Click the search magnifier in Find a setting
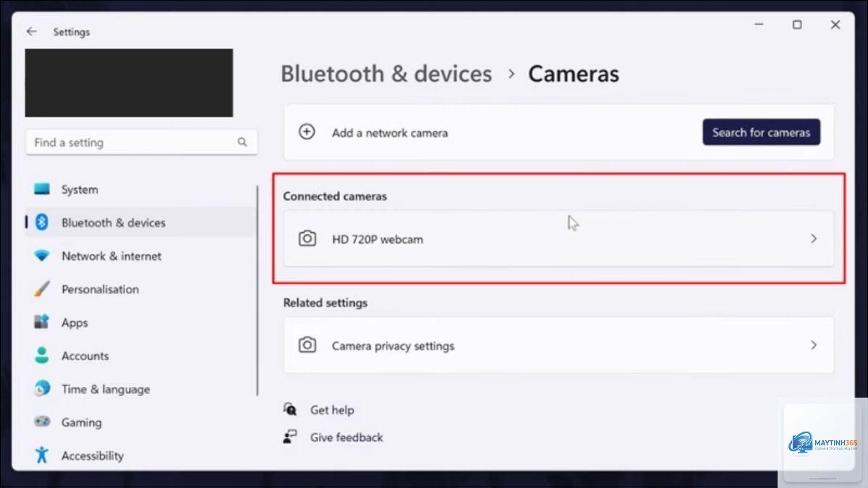Image resolution: width=868 pixels, height=488 pixels. click(242, 142)
